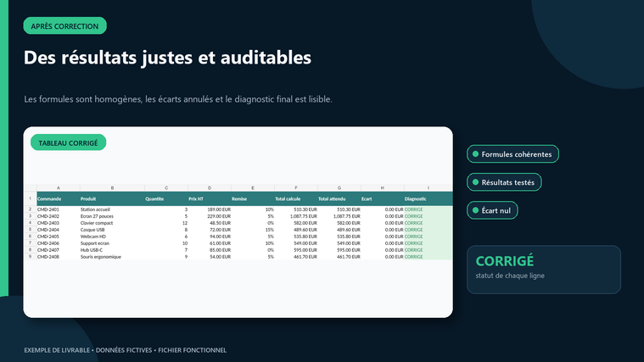Click the subtitle about formules homogènes
644x362 pixels.
(178, 99)
